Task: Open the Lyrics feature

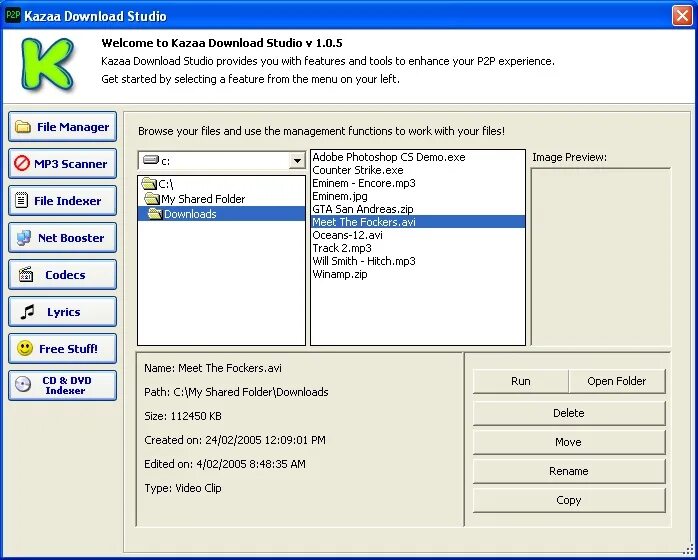Action: click(62, 312)
